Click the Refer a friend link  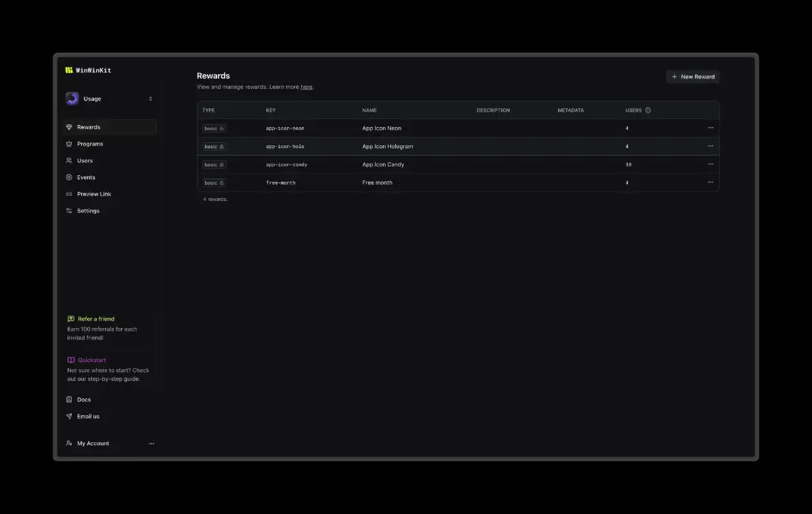96,319
